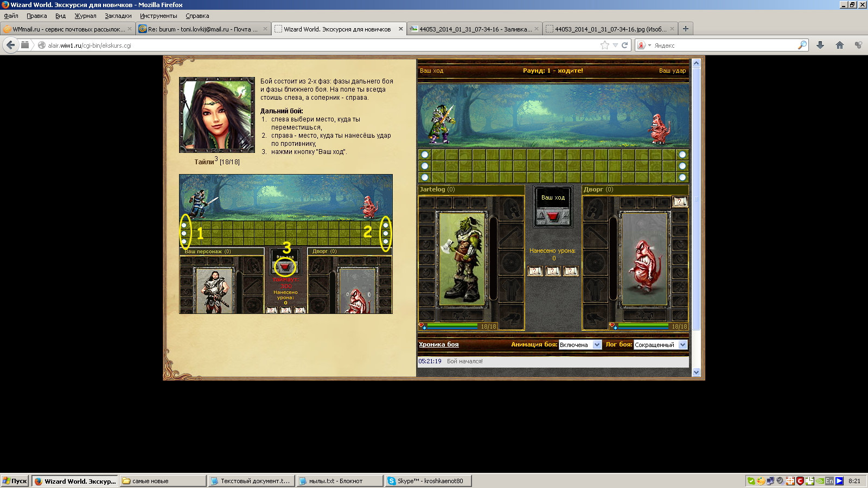Open 'мылы.txt - Блокнот' taskbar item
This screenshot has height=488, width=868.
tap(340, 481)
